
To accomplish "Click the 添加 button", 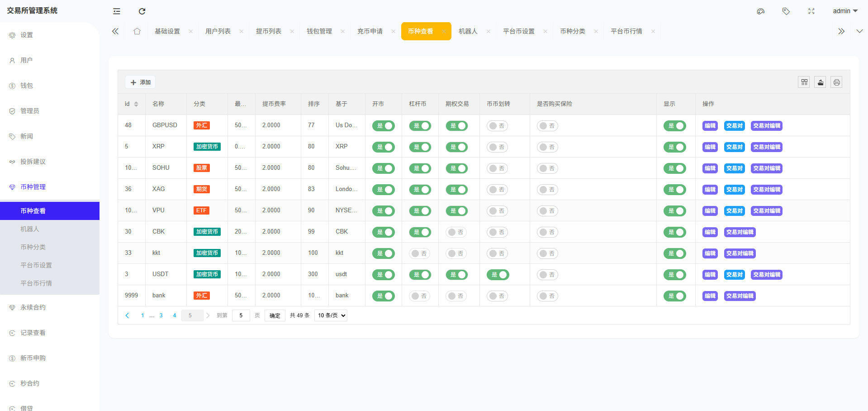I will (140, 82).
